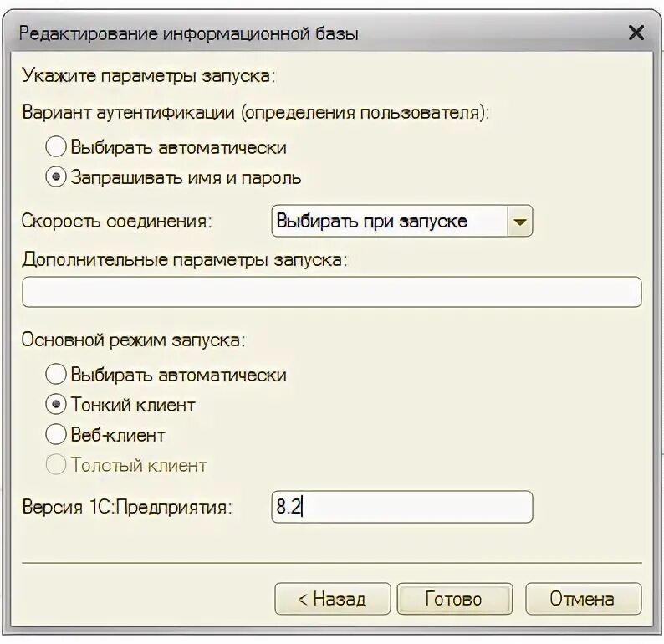This screenshot has height=644, width=664.
Task: Focus the Дополнительные параметры запуска input field
Action: (x=331, y=292)
